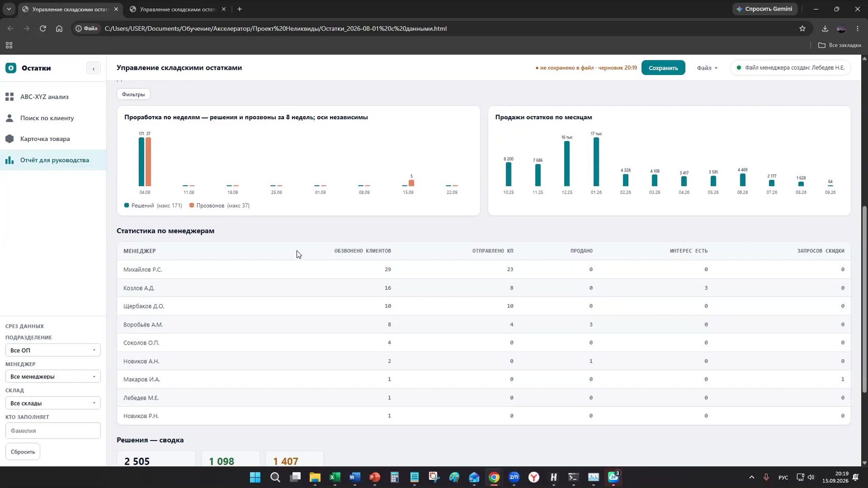The width and height of the screenshot is (868, 488).
Task: Expand the Склад dropdown
Action: (53, 403)
